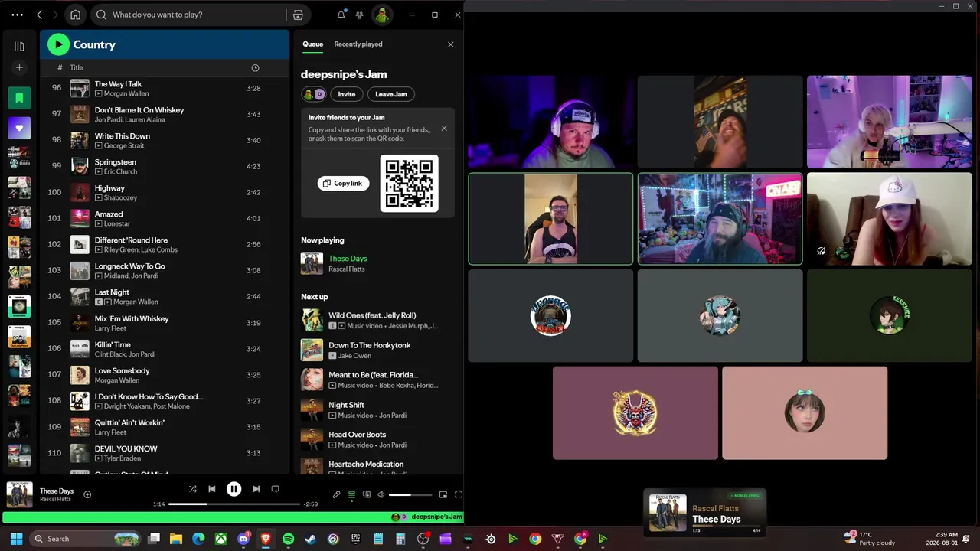
Task: Go back in Spotify navigation
Action: (x=39, y=15)
